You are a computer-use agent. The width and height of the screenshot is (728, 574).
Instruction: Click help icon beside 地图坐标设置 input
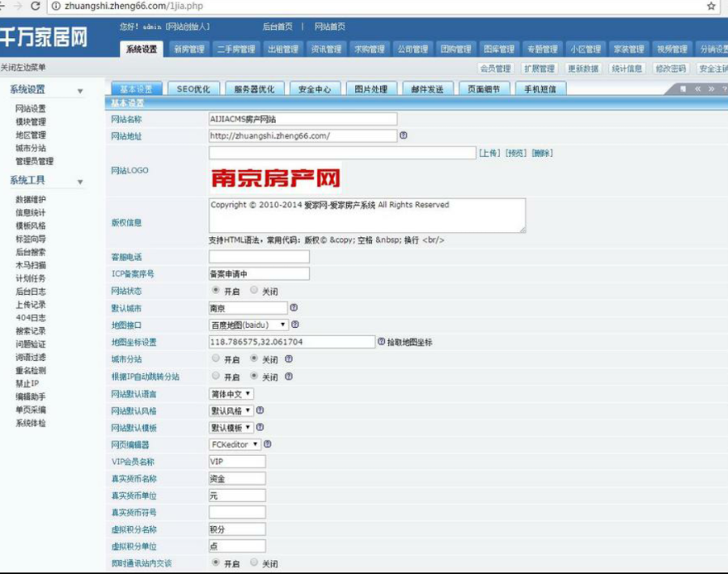pyautogui.click(x=380, y=342)
